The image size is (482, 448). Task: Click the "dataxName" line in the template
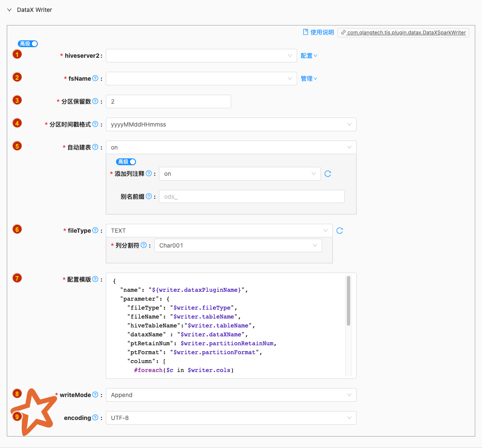[187, 334]
